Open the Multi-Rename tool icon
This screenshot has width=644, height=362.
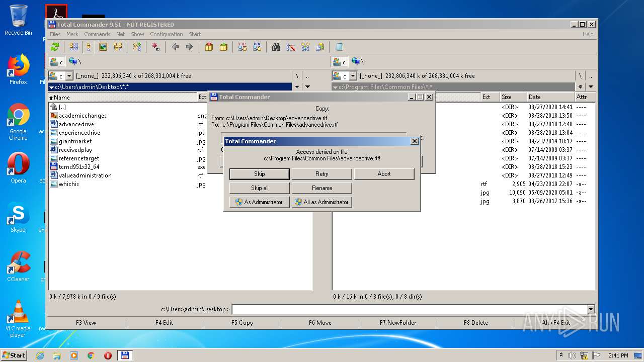(x=291, y=47)
